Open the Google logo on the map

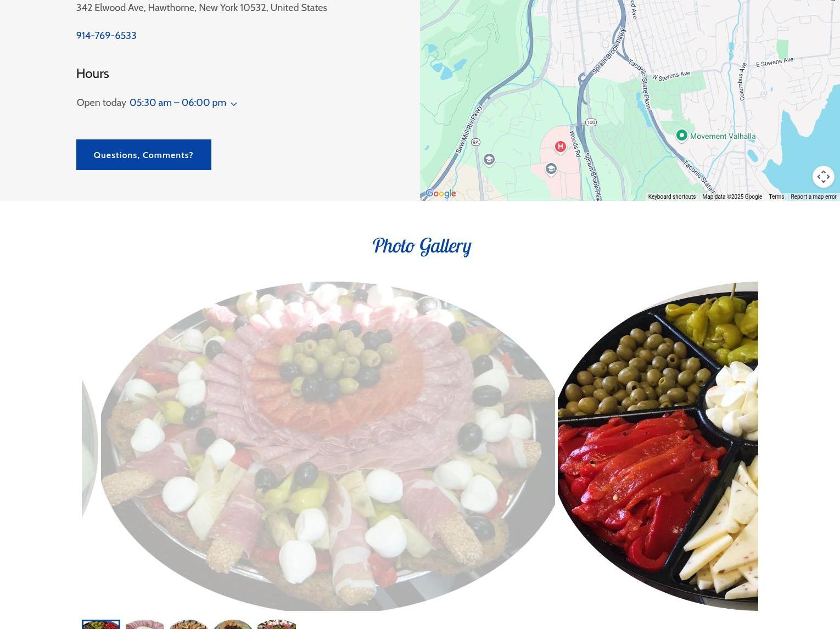click(x=440, y=193)
